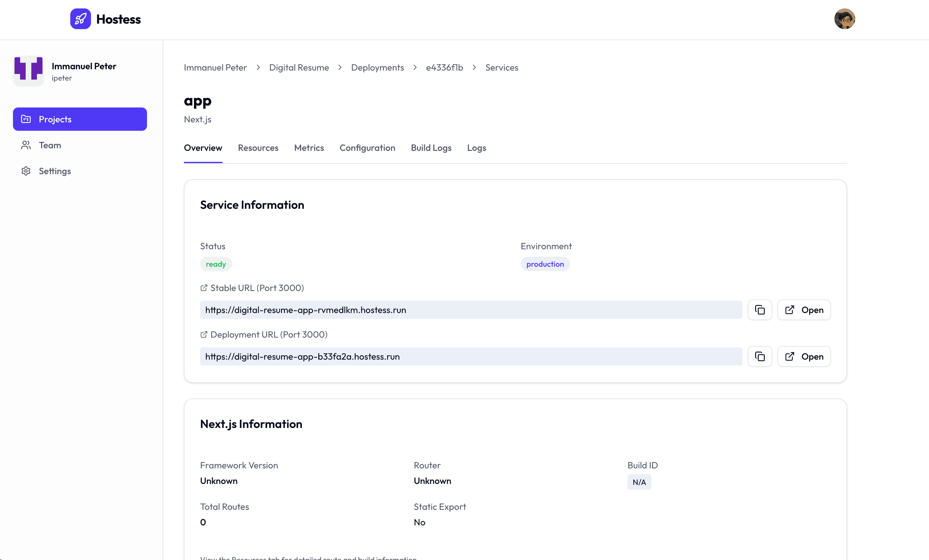
Task: Click the ready status badge
Action: coord(216,264)
